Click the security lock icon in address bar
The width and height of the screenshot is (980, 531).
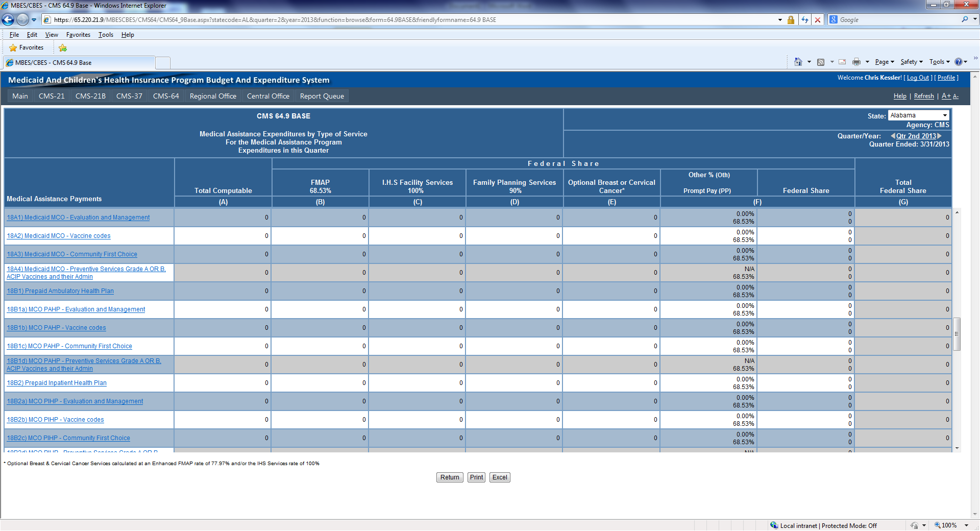(791, 20)
